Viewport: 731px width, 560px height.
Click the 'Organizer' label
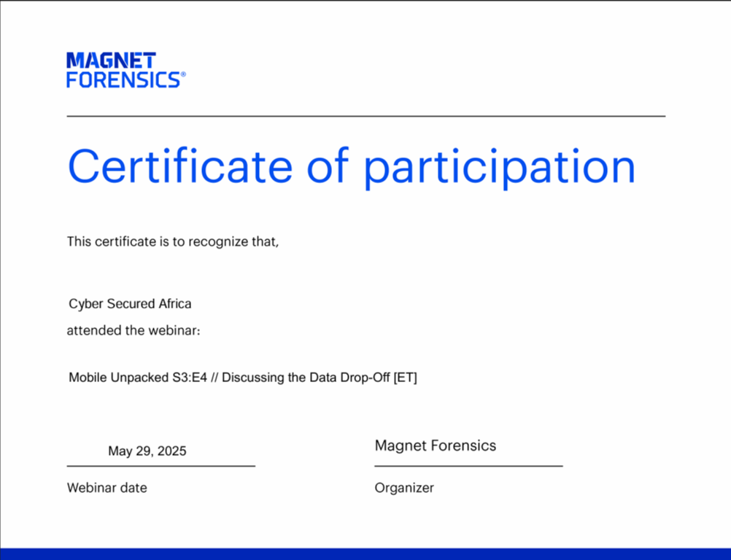(x=404, y=489)
